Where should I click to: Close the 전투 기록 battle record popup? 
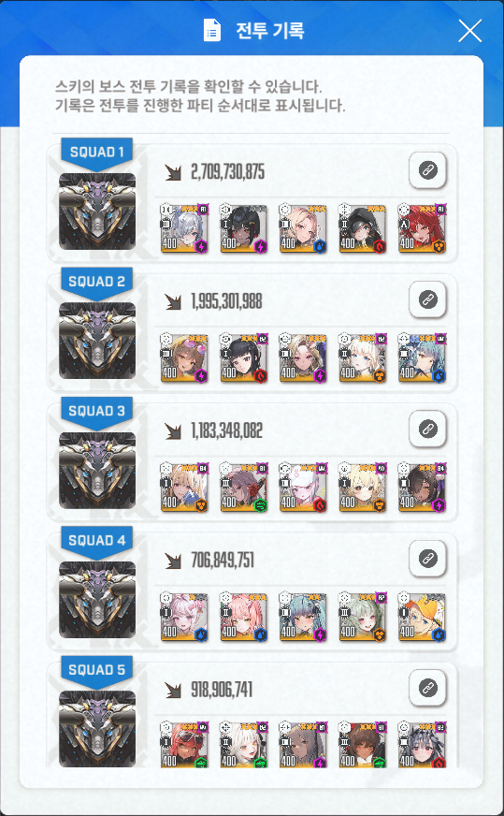pos(470,31)
